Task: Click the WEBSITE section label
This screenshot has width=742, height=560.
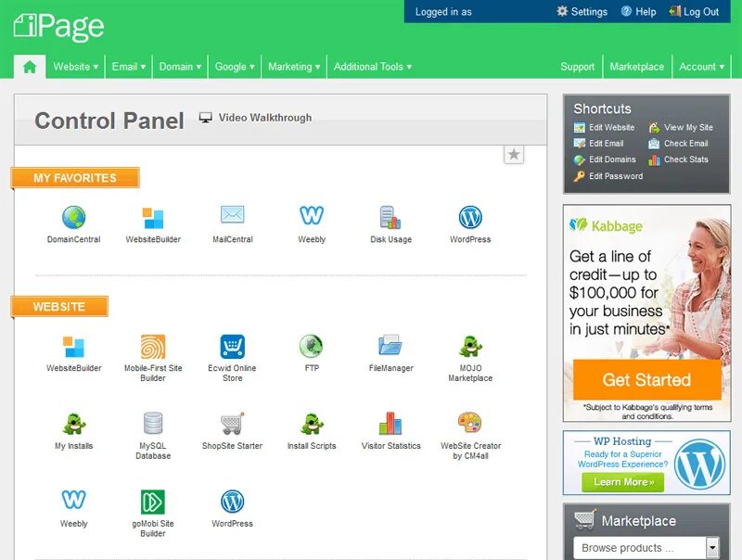Action: pos(59,307)
